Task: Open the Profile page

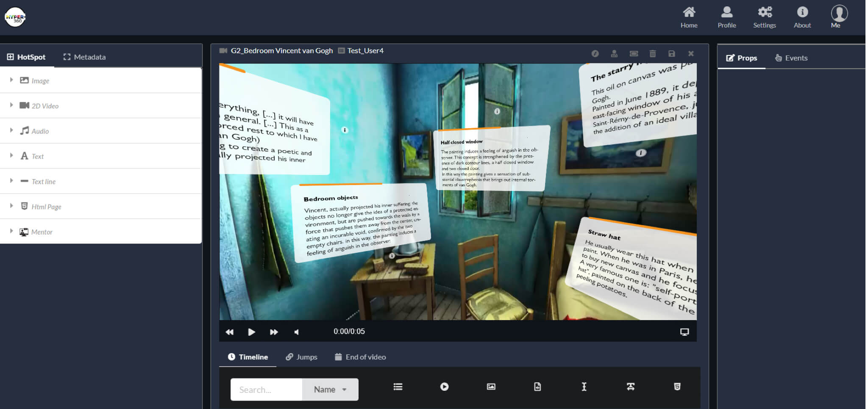Action: click(726, 17)
